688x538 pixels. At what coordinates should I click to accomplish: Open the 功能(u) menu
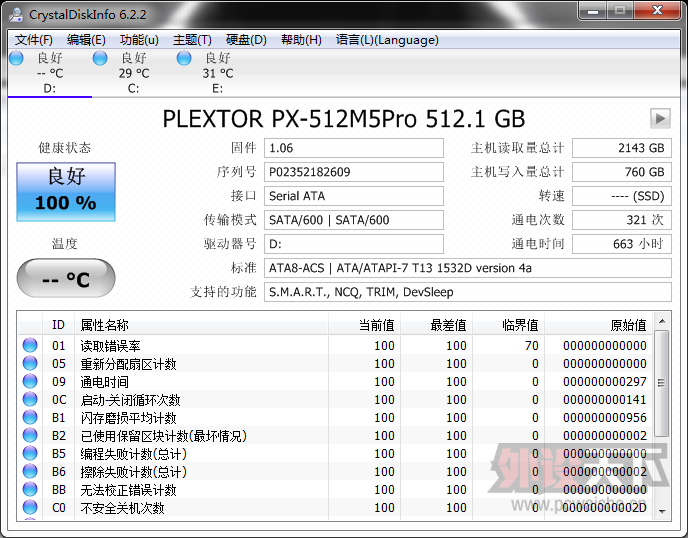(x=139, y=40)
